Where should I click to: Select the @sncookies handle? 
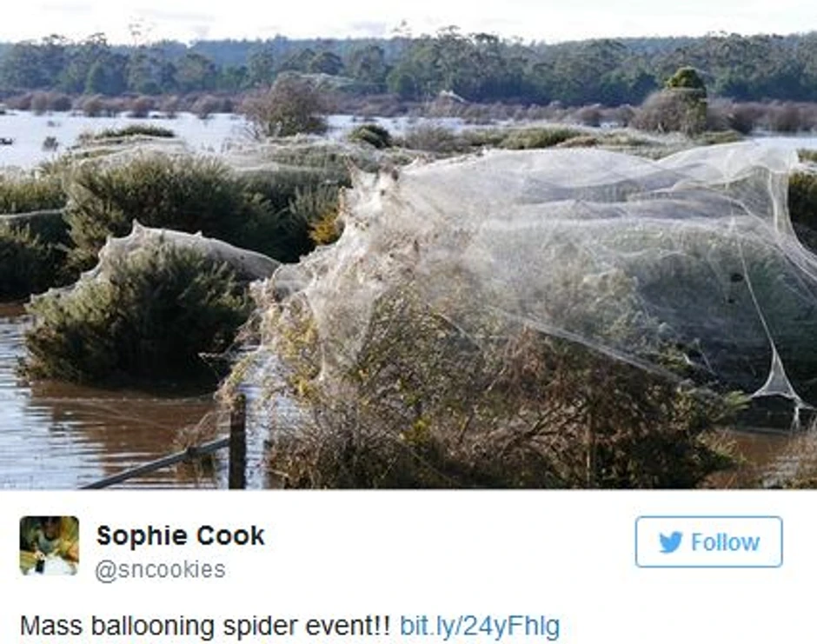pos(160,570)
